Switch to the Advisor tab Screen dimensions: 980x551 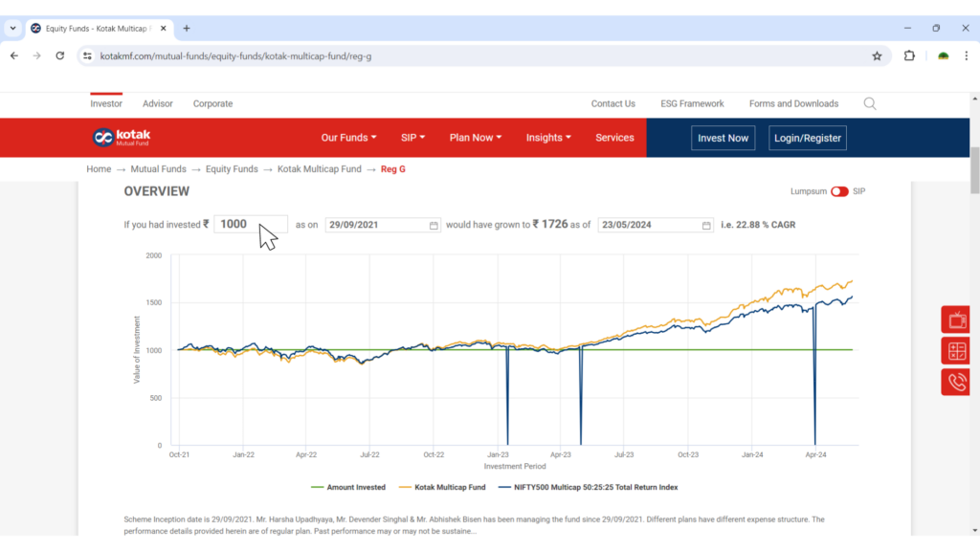(158, 103)
